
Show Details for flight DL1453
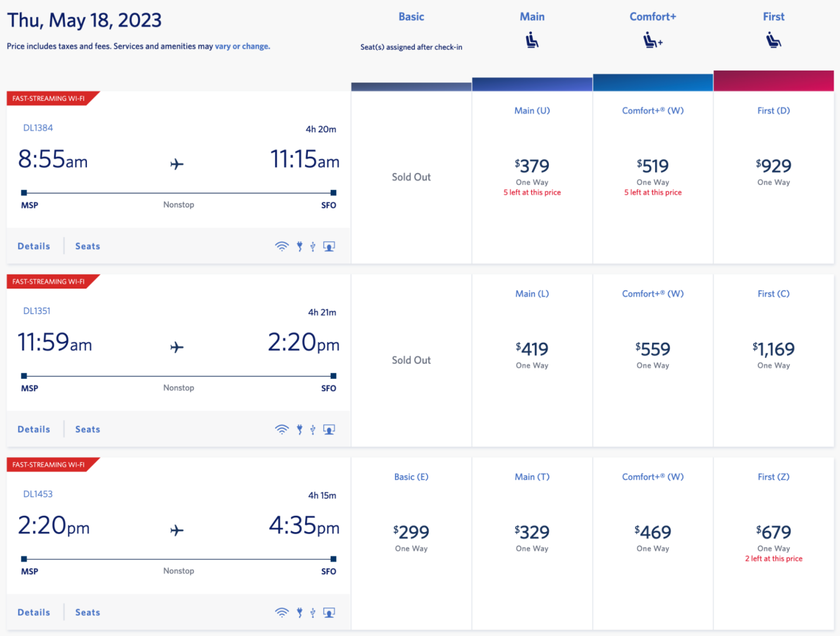(x=34, y=613)
